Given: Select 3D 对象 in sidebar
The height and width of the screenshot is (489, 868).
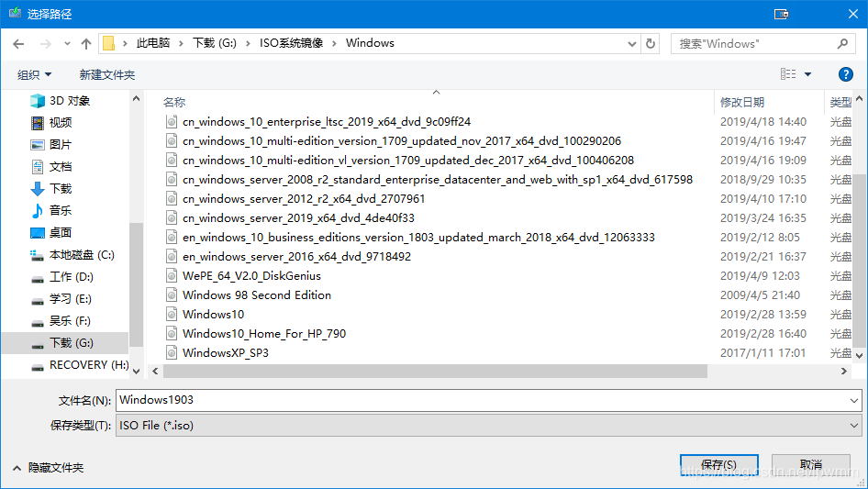Looking at the screenshot, I should point(69,101).
